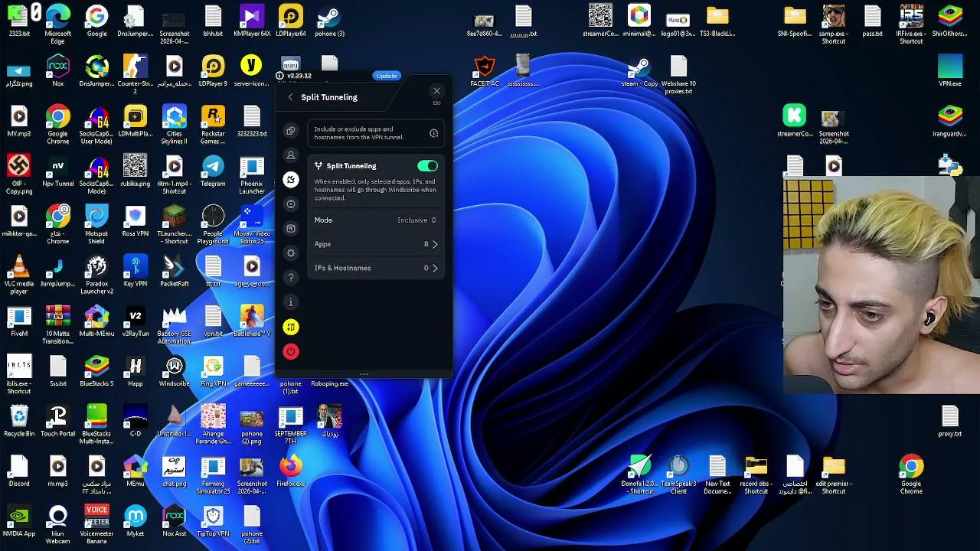Click the Windscribe Update button
This screenshot has height=551, width=980.
(387, 76)
